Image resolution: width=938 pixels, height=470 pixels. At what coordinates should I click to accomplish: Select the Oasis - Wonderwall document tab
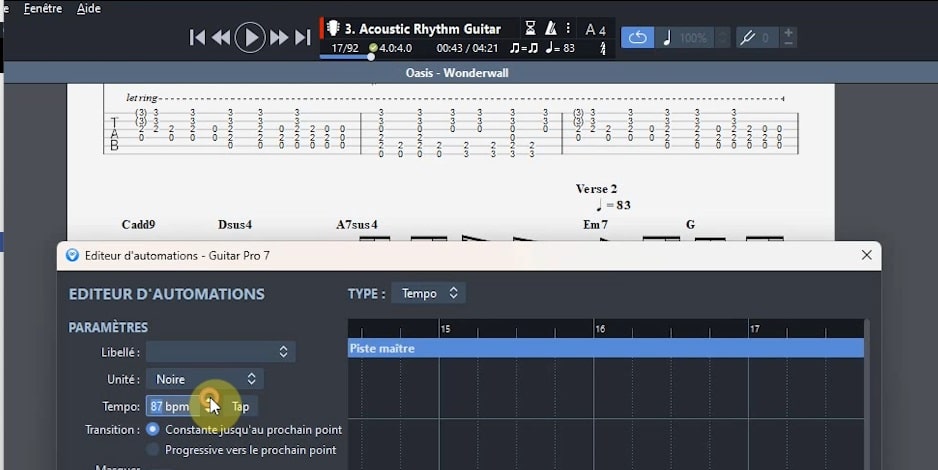coord(457,73)
